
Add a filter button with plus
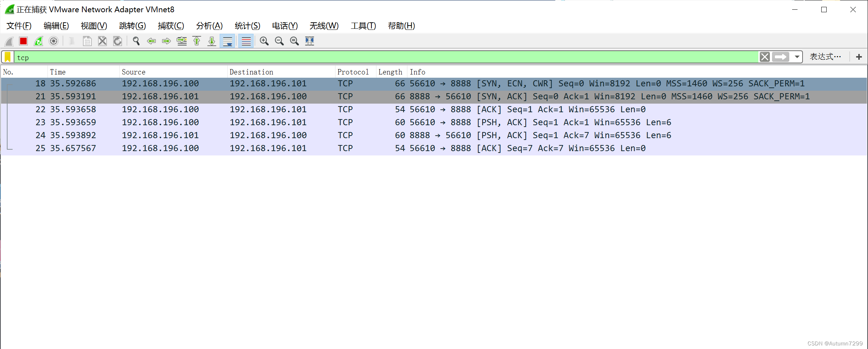[859, 57]
